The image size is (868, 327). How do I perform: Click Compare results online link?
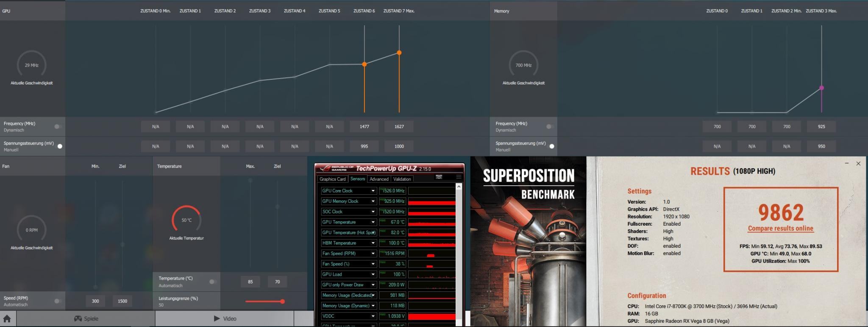pos(780,228)
